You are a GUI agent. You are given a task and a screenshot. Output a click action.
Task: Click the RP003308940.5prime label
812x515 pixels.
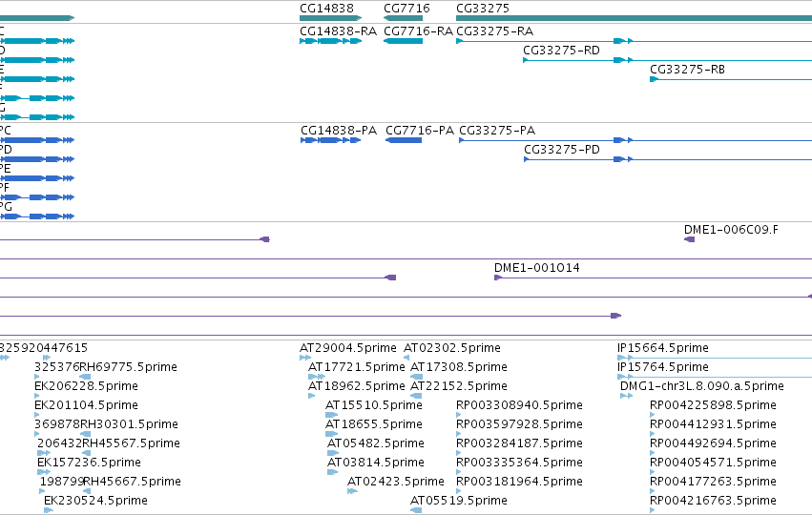click(x=519, y=405)
